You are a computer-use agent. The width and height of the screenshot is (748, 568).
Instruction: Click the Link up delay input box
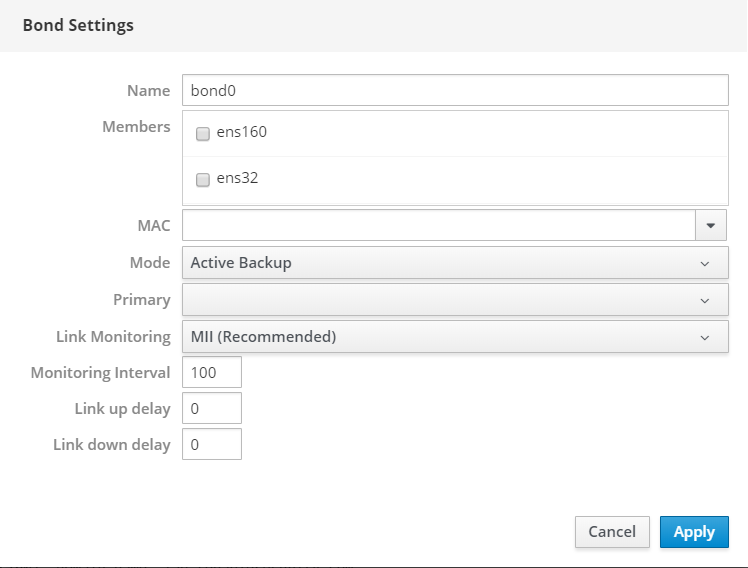coord(212,408)
